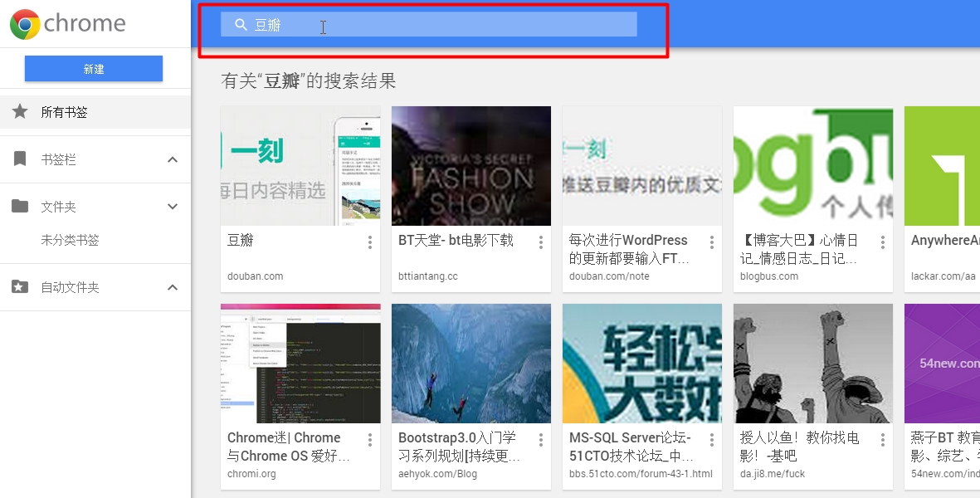
Task: Open three-dot menu on 授人以鱼 card
Action: point(883,440)
